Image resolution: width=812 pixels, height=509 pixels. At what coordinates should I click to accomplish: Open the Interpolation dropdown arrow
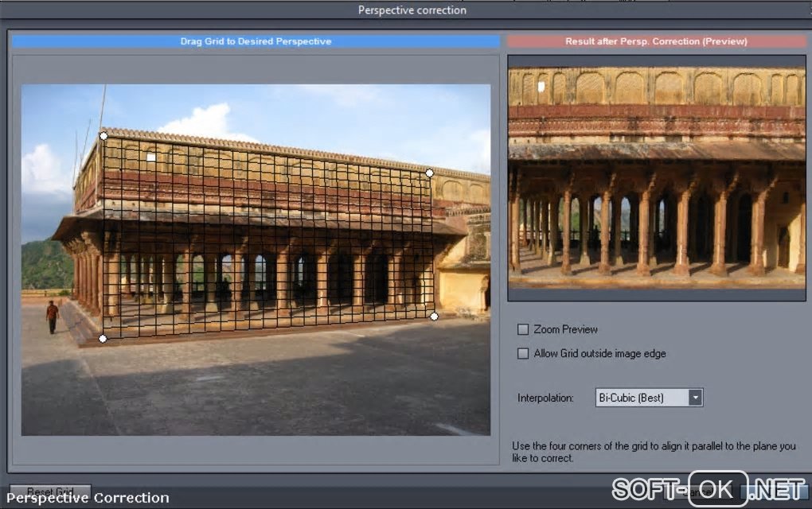[696, 398]
